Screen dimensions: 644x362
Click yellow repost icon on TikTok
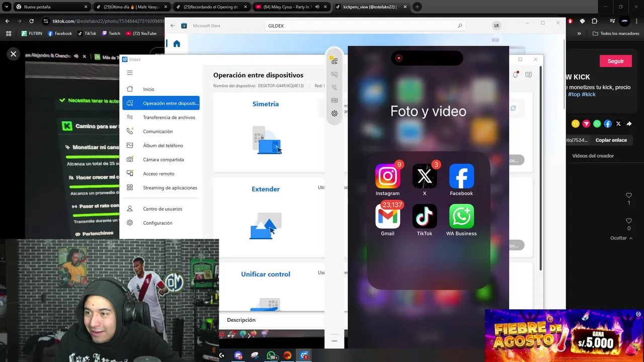pyautogui.click(x=576, y=124)
